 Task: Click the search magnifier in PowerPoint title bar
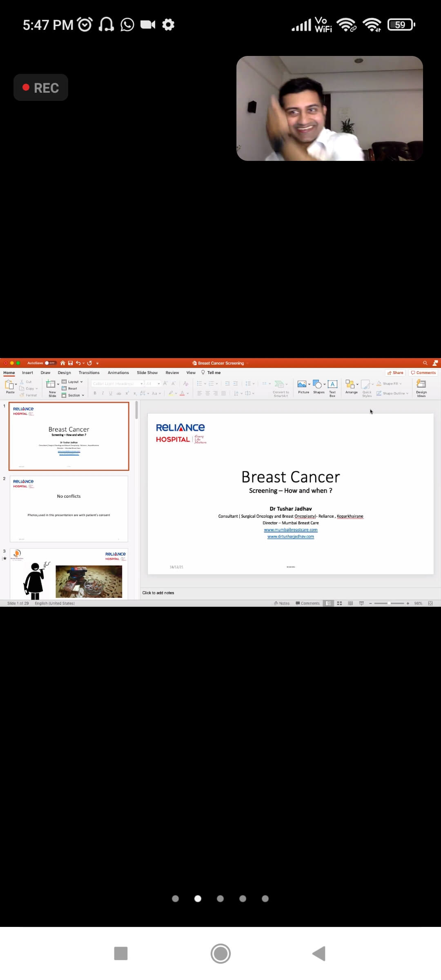(x=425, y=363)
